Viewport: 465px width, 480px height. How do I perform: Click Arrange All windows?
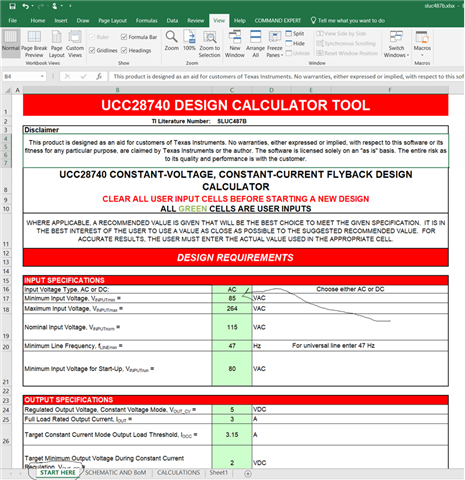pos(255,44)
